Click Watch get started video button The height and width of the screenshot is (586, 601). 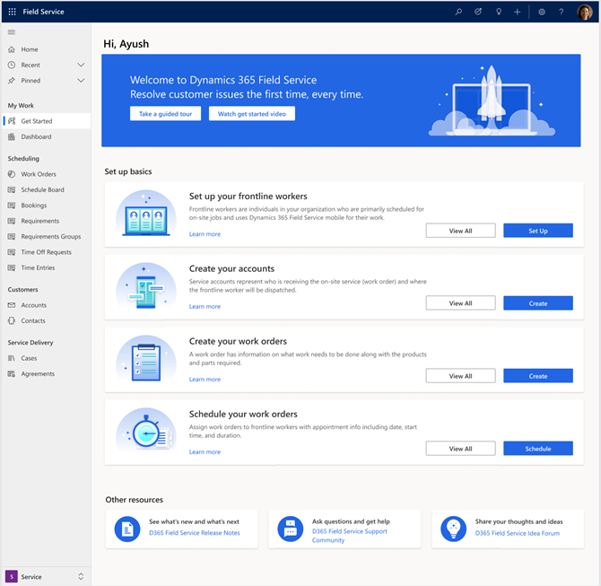(x=252, y=114)
